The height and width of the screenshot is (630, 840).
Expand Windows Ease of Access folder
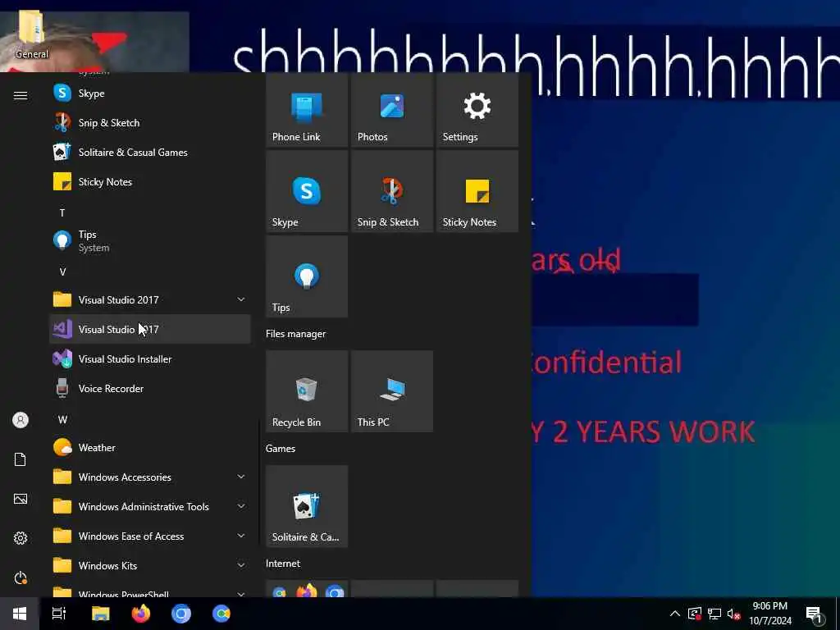[x=150, y=536]
